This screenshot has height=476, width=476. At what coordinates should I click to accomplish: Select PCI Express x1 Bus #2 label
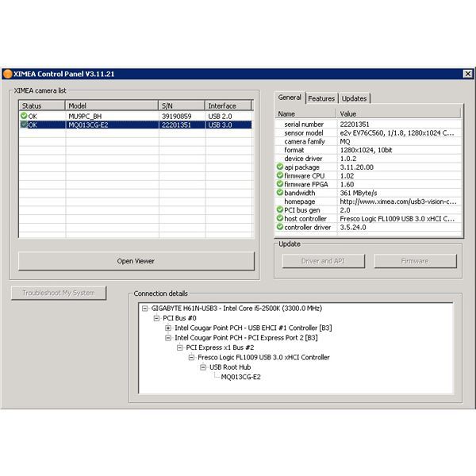tap(220, 347)
